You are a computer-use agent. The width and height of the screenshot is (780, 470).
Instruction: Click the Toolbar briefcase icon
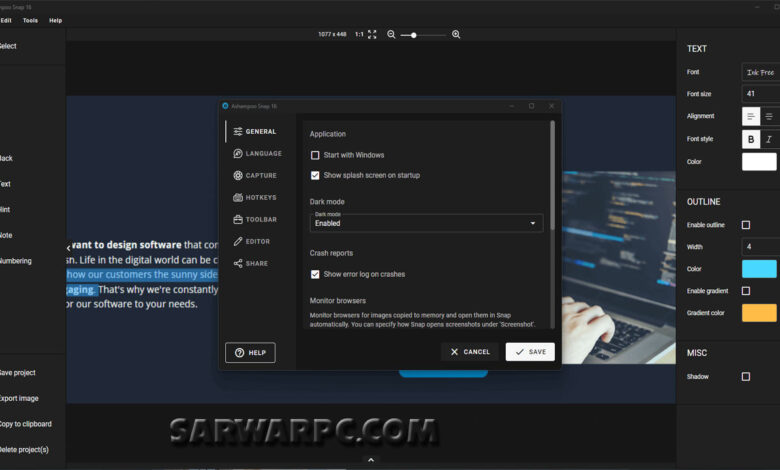point(238,219)
